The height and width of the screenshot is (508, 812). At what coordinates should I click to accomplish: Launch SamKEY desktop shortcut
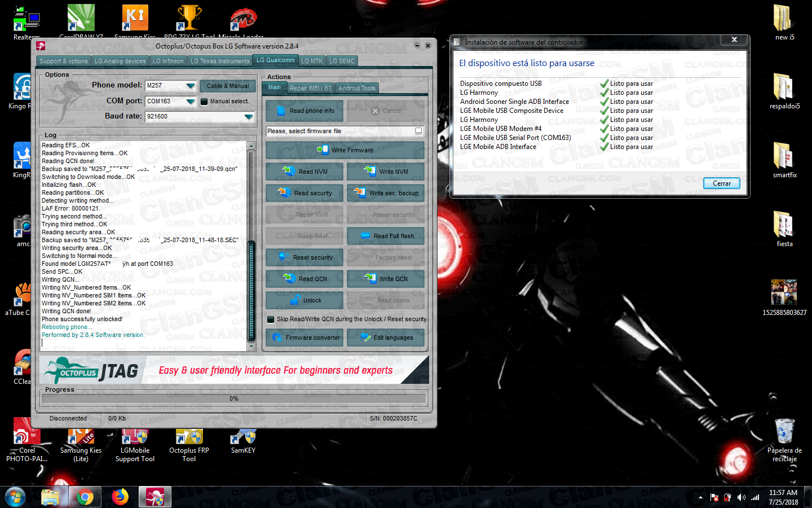(243, 440)
